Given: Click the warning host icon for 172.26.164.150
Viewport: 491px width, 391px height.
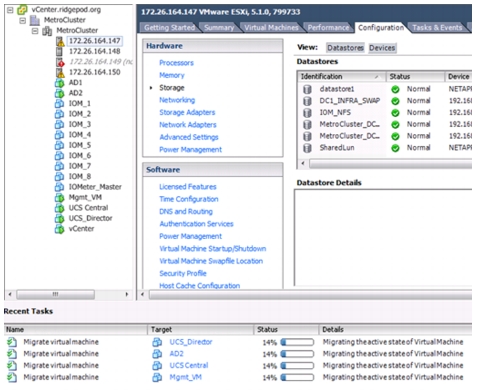Looking at the screenshot, I should click(60, 72).
